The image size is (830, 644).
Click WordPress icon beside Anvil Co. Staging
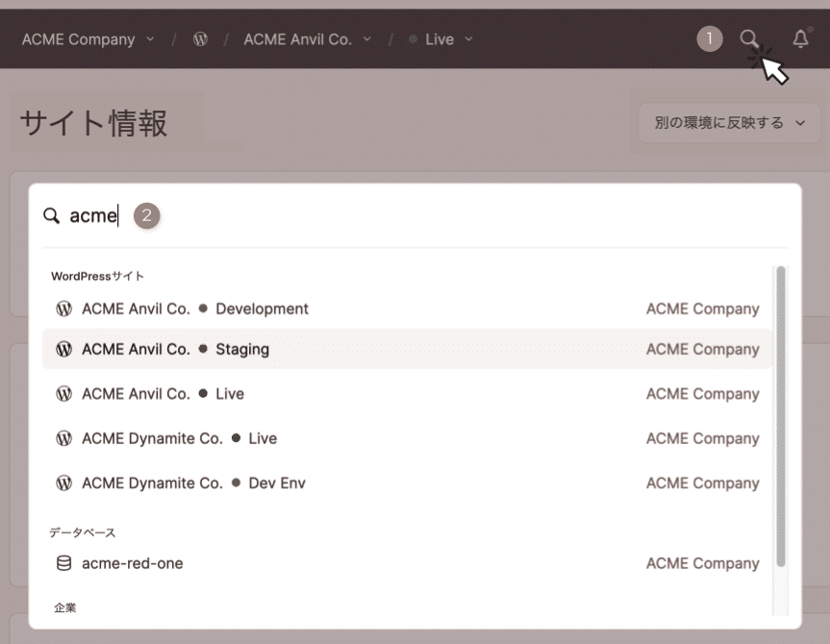64,350
